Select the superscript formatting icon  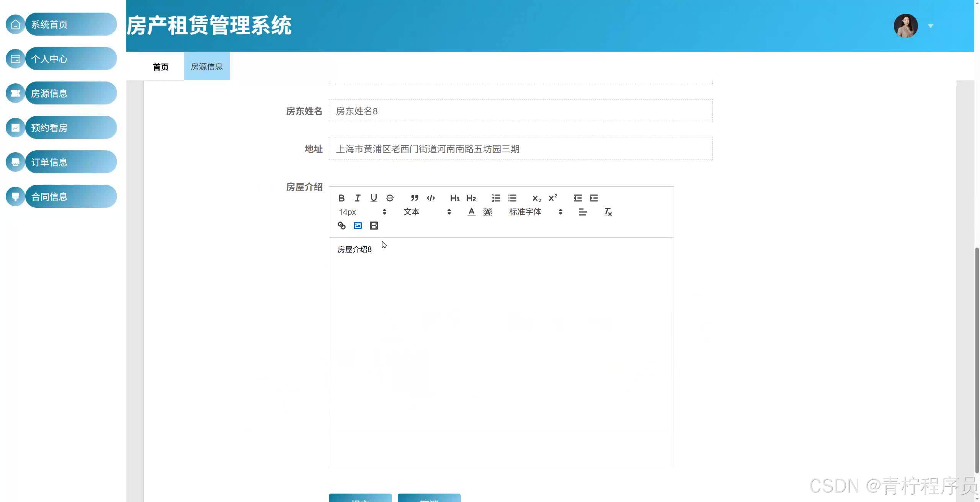pyautogui.click(x=552, y=198)
